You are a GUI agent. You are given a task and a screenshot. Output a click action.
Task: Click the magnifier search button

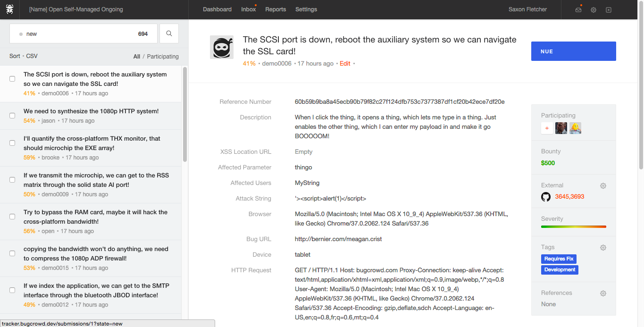pos(169,34)
